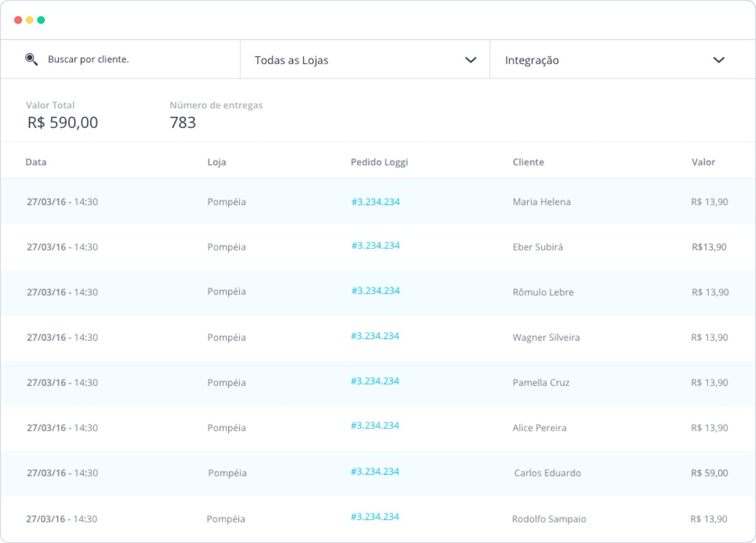This screenshot has height=543, width=756.
Task: Click Rômulo Lebre's order number link
Action: (x=376, y=291)
